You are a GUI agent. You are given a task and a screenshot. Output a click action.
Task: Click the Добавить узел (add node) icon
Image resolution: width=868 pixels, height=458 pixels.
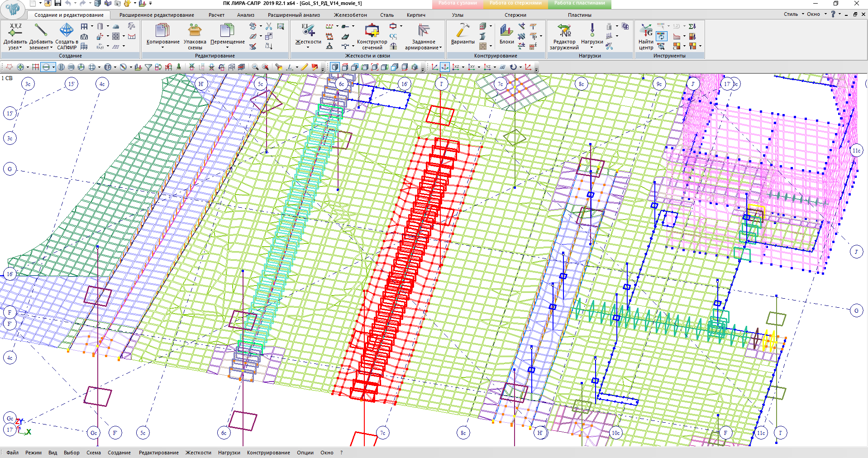coord(15,30)
